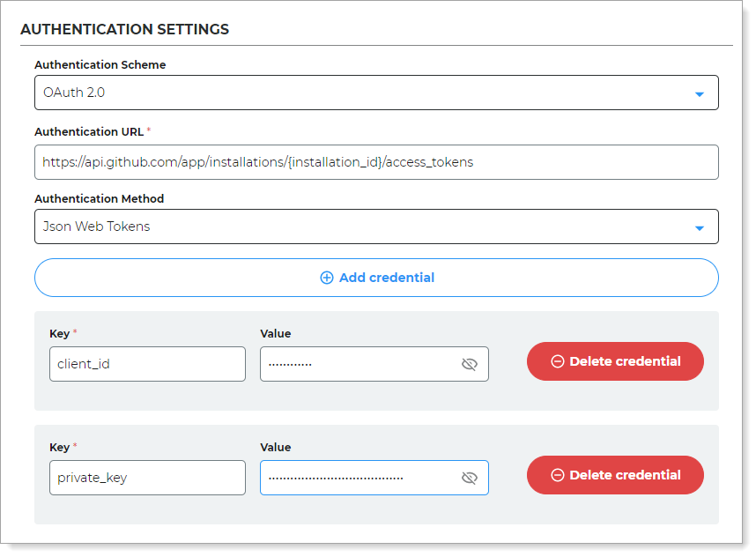Select the OAuth 2.0 combo box
Image resolution: width=756 pixels, height=557 pixels.
coord(361,93)
